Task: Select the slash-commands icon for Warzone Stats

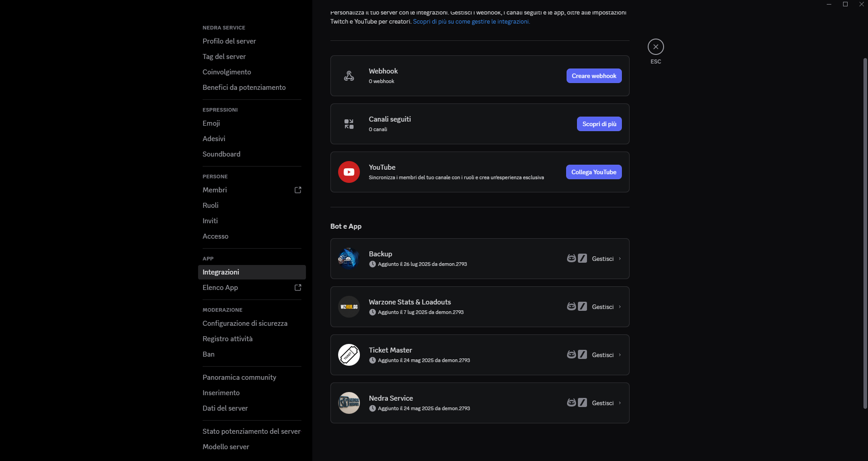Action: 582,306
